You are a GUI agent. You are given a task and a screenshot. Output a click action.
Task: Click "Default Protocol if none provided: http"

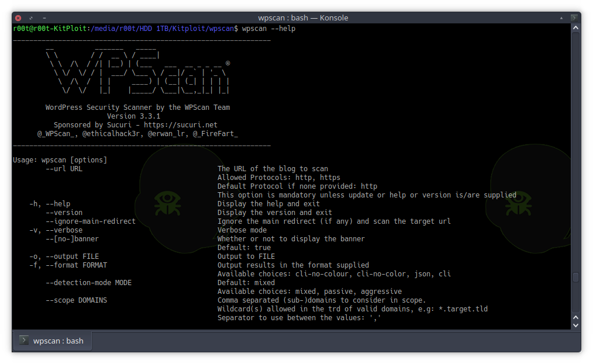pyautogui.click(x=297, y=186)
